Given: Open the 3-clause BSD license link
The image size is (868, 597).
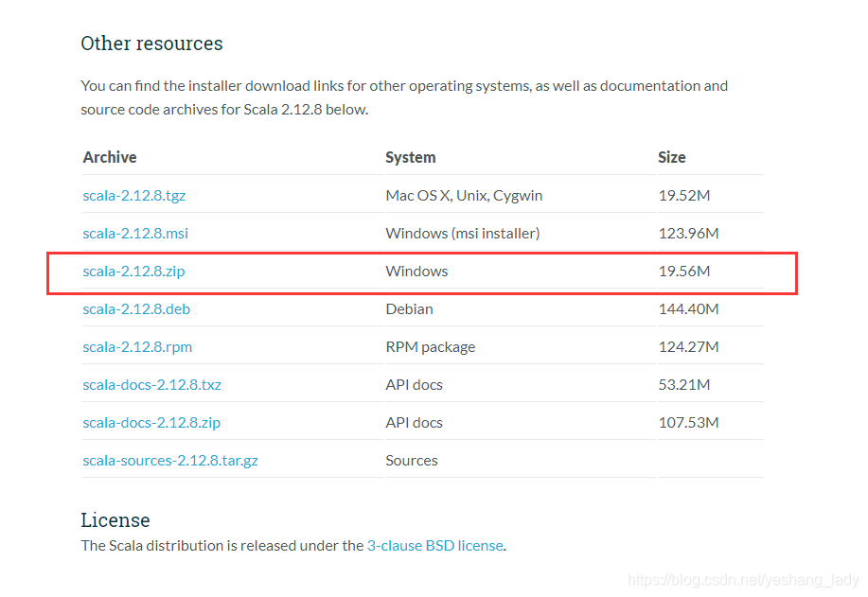Looking at the screenshot, I should [x=435, y=546].
